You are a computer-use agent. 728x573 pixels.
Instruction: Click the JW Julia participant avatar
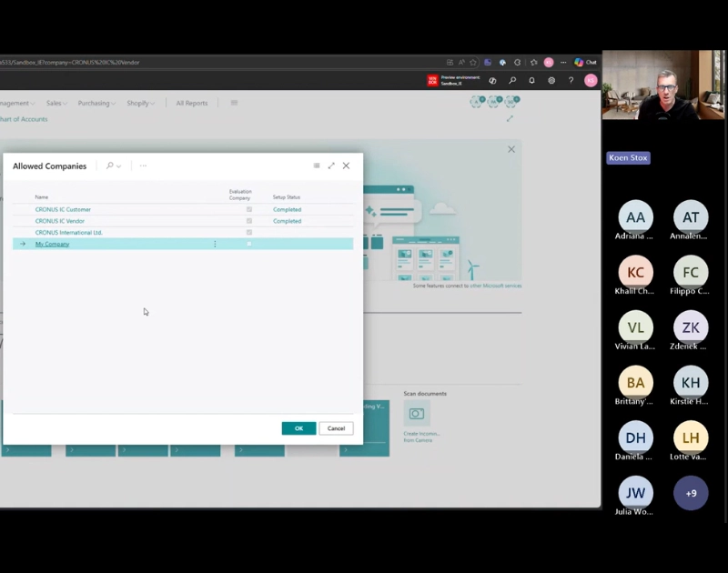[x=635, y=493]
